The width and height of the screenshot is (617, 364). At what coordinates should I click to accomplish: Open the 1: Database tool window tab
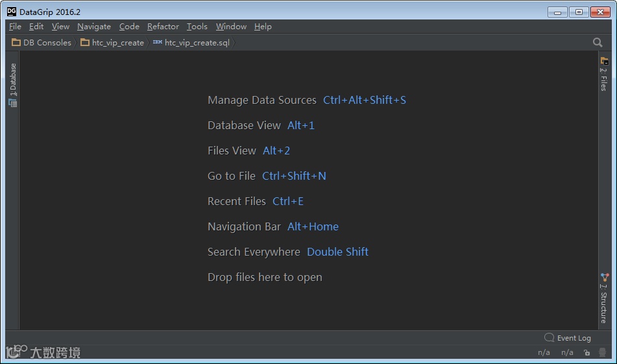pos(13,85)
